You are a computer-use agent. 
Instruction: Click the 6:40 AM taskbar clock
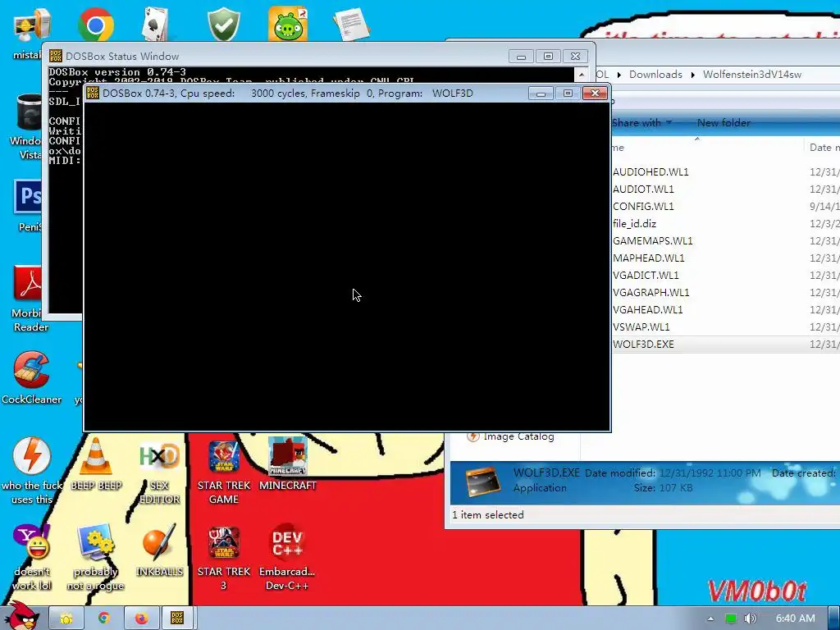[795, 619]
